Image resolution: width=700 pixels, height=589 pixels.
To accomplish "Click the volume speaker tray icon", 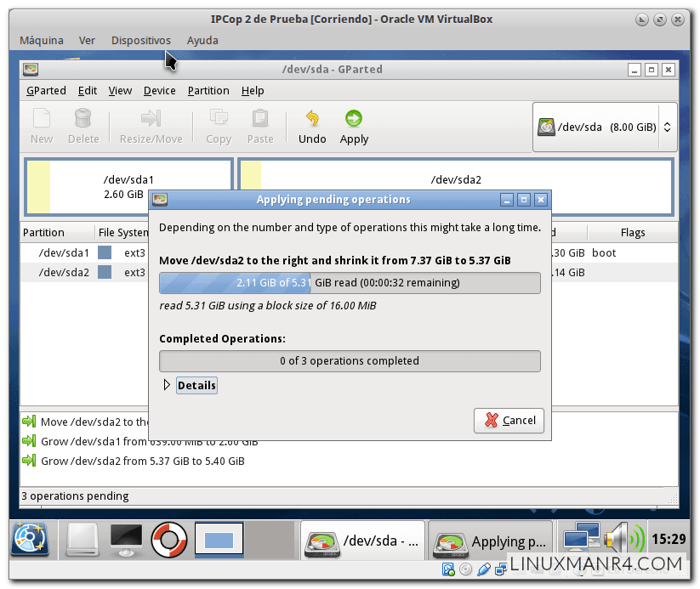I will 623,539.
